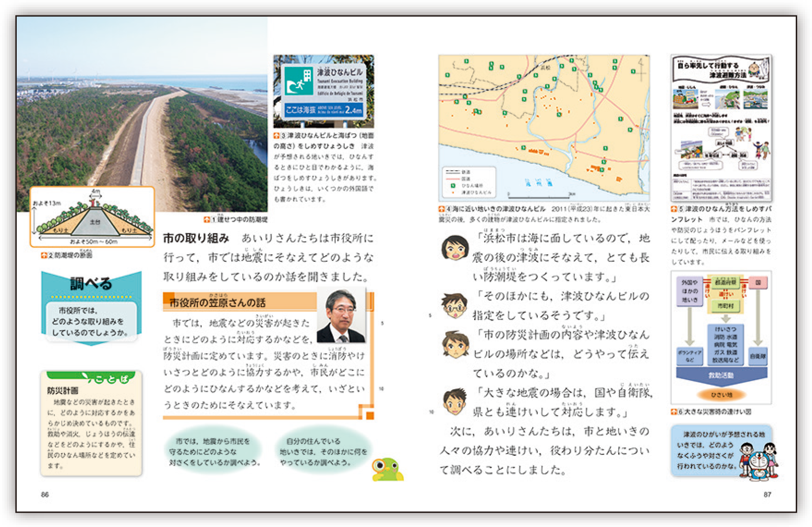Image resolution: width=812 pixels, height=527 pixels.
Task: Click the girl student face icon
Action: [x=454, y=247]
